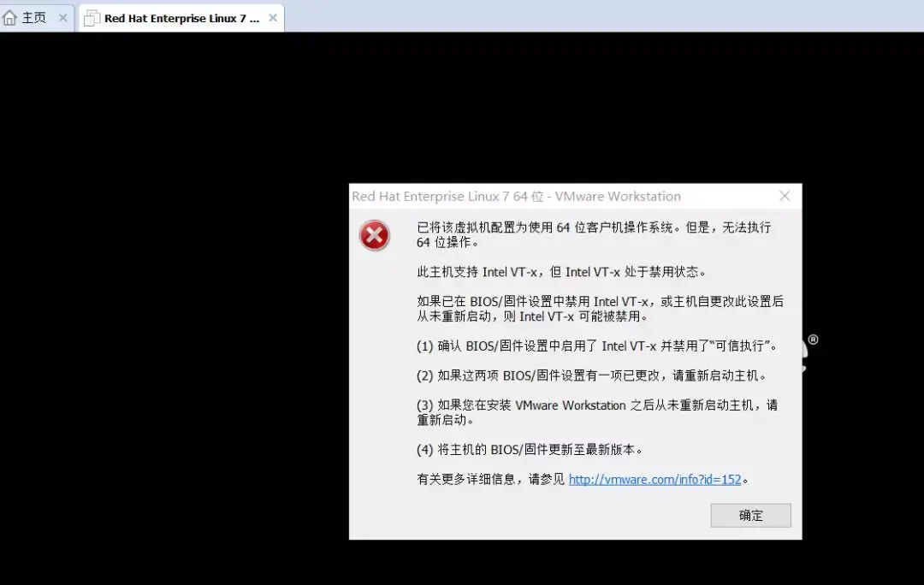Click the 确定 button in the error dialog
The width and height of the screenshot is (924, 585).
750,516
